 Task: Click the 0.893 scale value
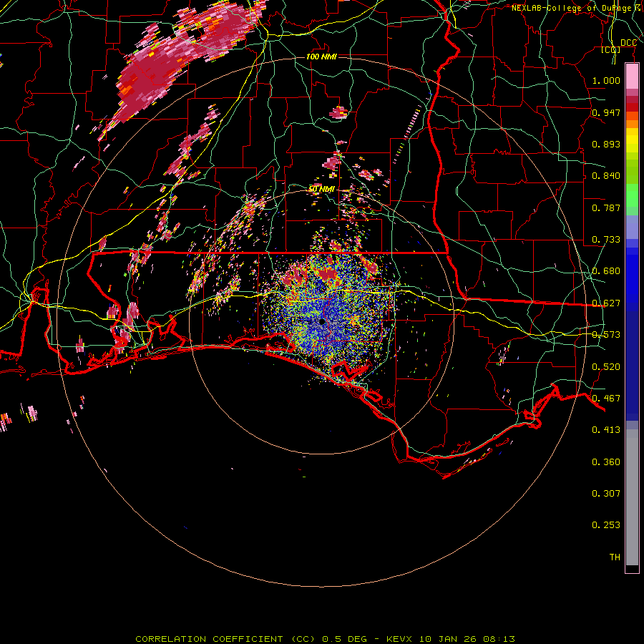click(606, 144)
